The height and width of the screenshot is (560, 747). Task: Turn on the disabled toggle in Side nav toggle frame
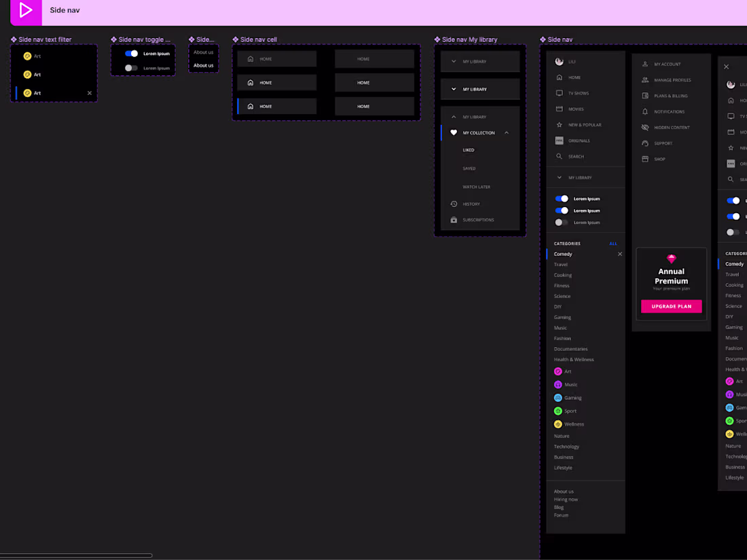tap(132, 68)
